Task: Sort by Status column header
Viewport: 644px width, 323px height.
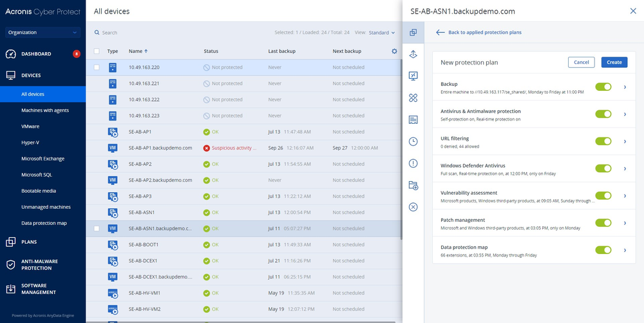Action: click(x=211, y=52)
